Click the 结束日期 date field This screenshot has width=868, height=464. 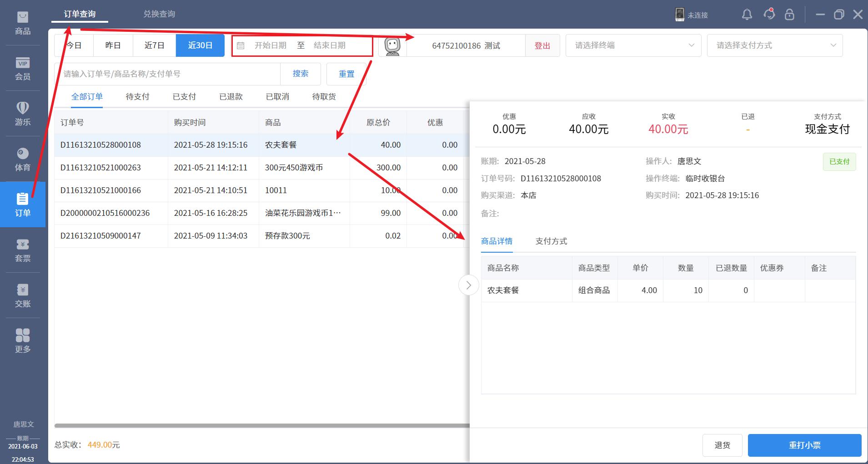330,45
